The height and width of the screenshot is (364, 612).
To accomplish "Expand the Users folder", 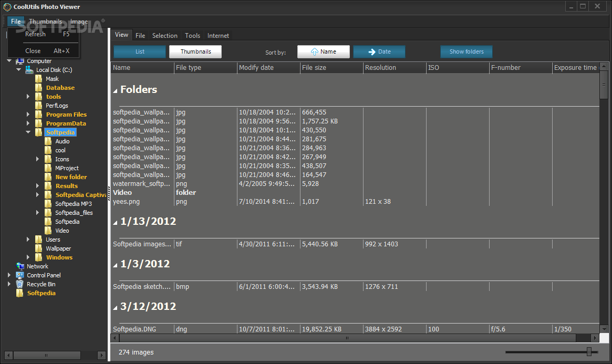I will point(28,240).
